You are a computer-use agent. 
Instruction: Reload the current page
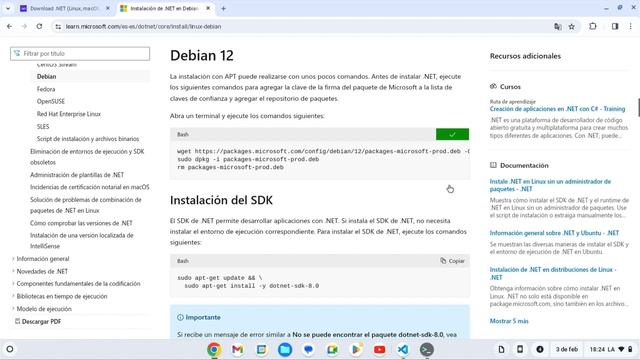(39, 26)
